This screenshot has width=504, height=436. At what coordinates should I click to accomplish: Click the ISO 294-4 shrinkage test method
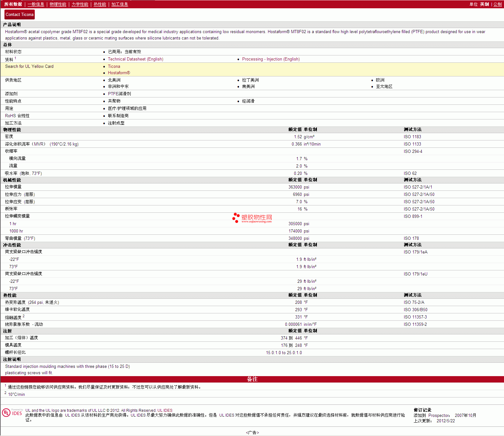coord(413,151)
